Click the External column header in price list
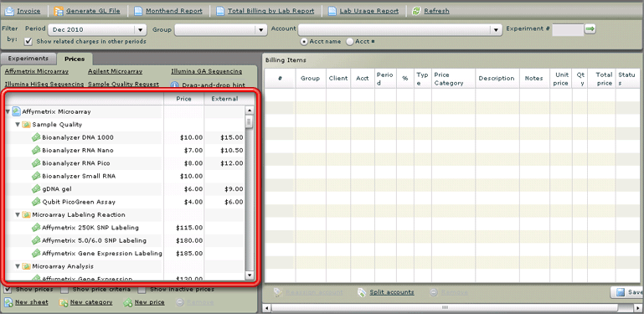644x314 pixels. [224, 99]
